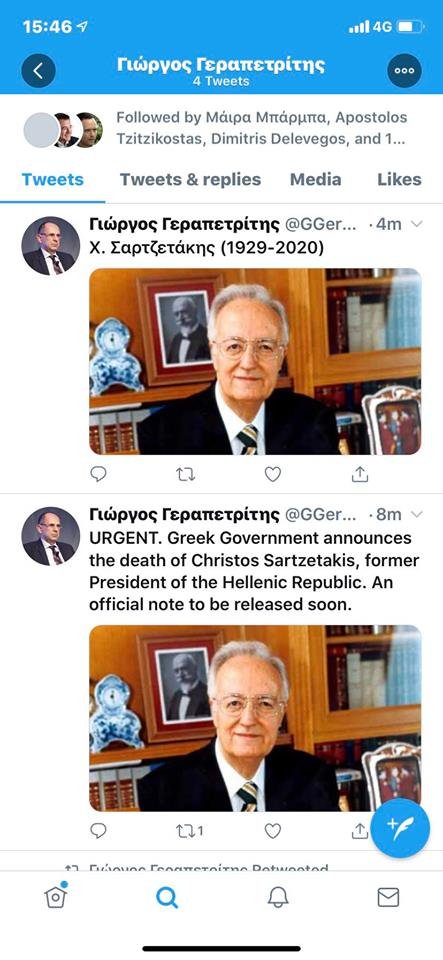Open the photo in the first tweet
This screenshot has width=443, height=960.
[x=255, y=361]
